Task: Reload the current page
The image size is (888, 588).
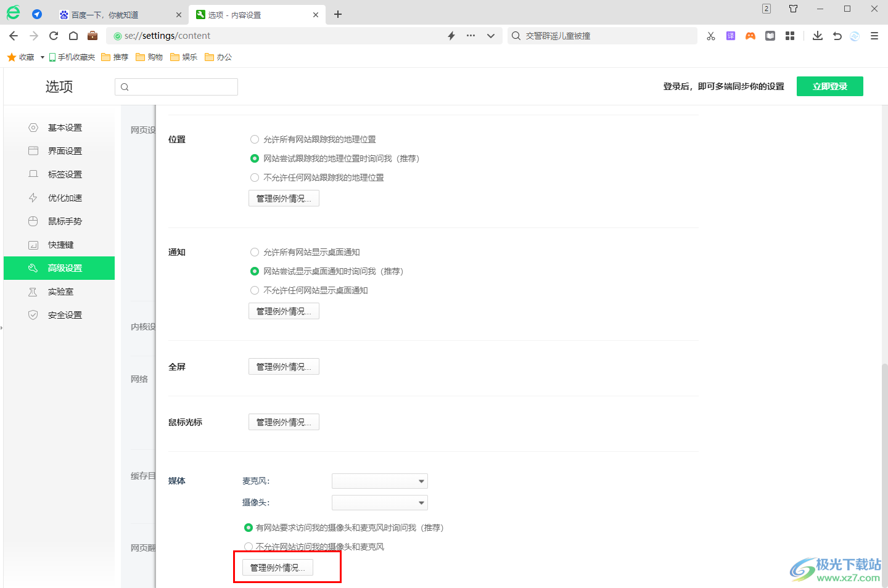Action: pyautogui.click(x=54, y=36)
